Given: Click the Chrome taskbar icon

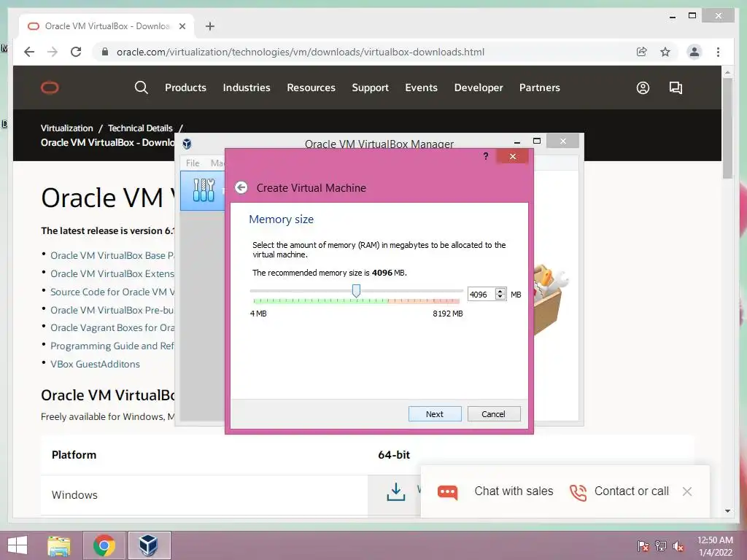Looking at the screenshot, I should (104, 545).
